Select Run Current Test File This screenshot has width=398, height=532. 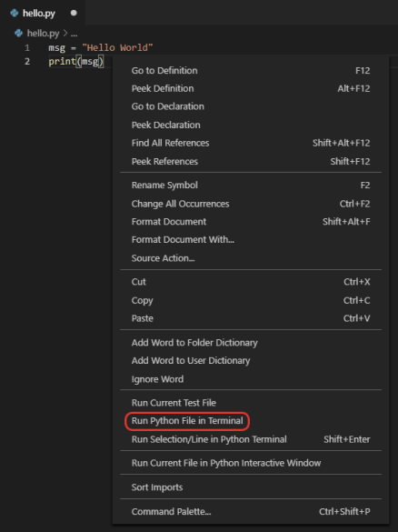(x=251, y=403)
